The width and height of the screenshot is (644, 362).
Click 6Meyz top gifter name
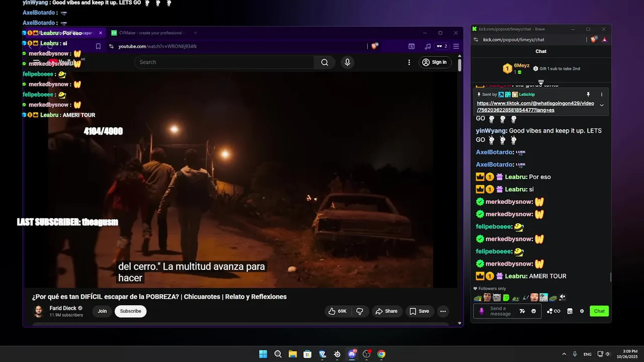521,66
